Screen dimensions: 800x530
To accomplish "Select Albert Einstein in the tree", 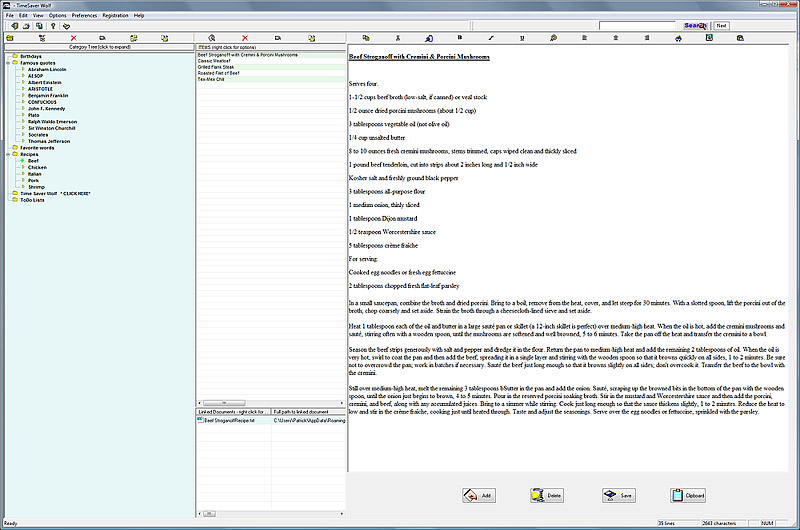I will click(44, 82).
